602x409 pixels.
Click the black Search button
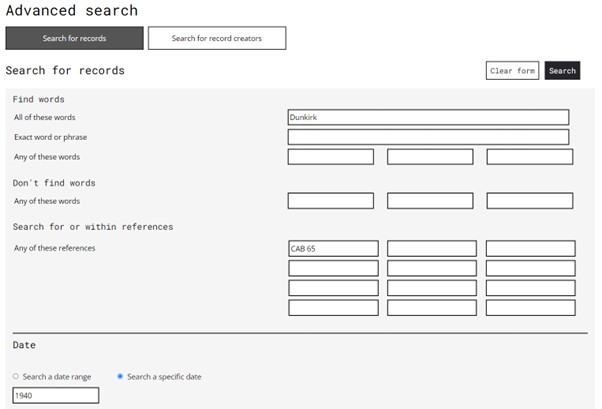point(562,71)
